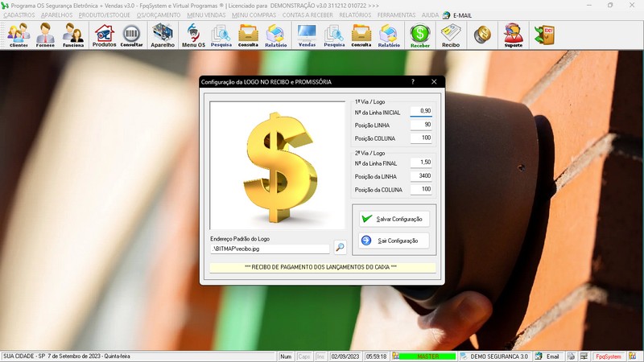Screen dimensions: 644x362
Task: Open the green Receber dollar icon
Action: [419, 35]
